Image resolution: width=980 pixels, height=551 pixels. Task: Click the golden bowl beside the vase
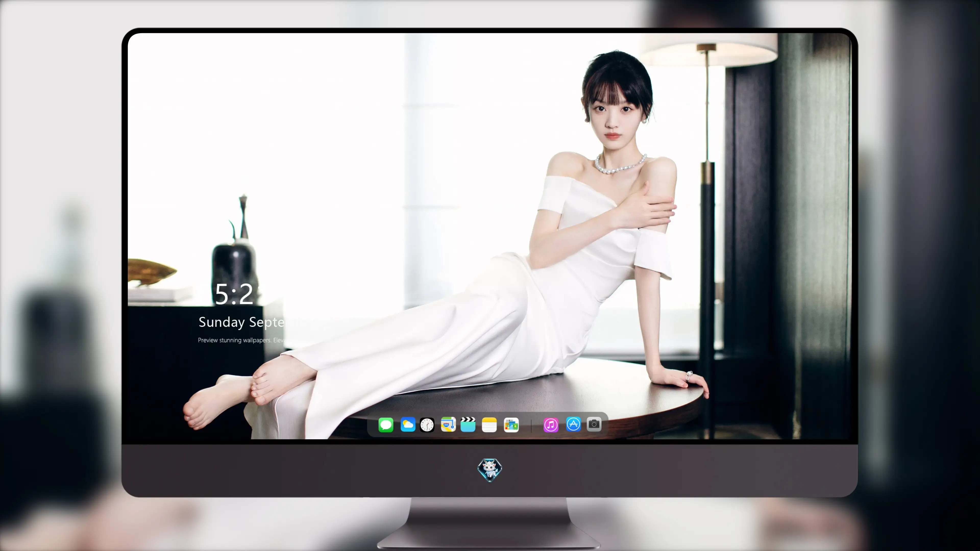click(x=151, y=271)
